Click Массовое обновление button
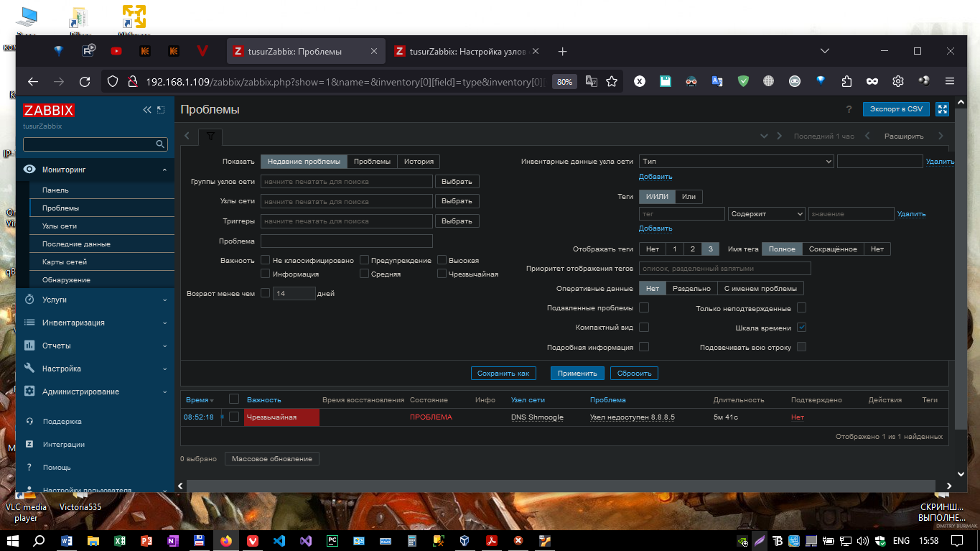980x551 pixels. (272, 458)
